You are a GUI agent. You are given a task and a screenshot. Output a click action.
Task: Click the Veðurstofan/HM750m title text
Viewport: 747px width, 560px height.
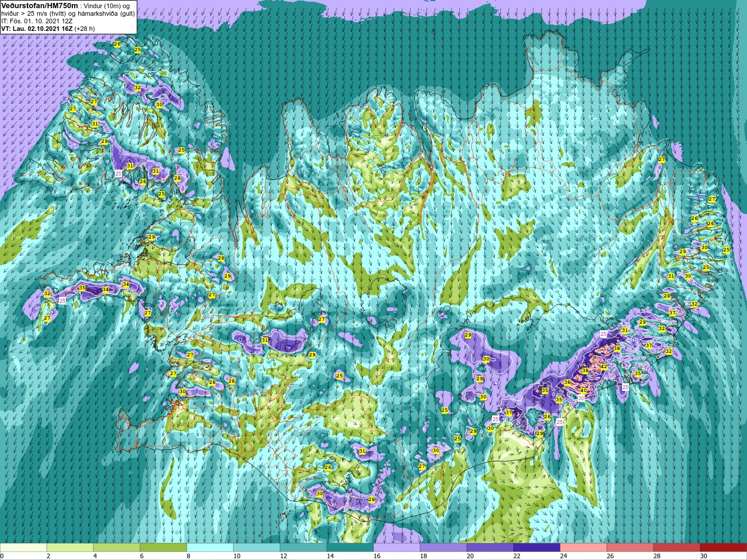point(39,5)
